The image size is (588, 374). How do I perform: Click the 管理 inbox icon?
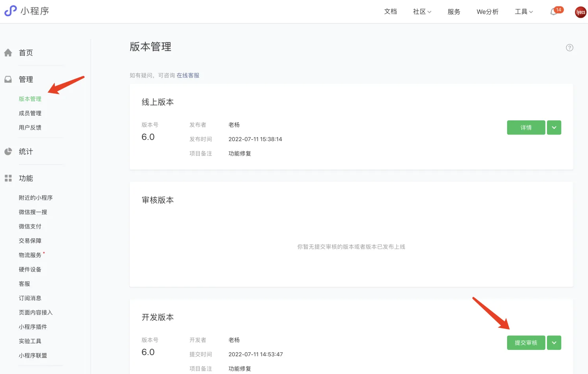click(8, 80)
